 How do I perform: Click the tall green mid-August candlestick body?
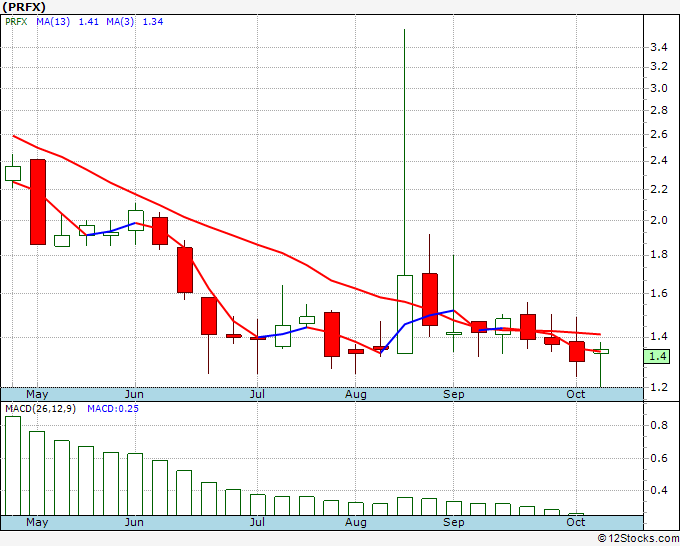404,313
